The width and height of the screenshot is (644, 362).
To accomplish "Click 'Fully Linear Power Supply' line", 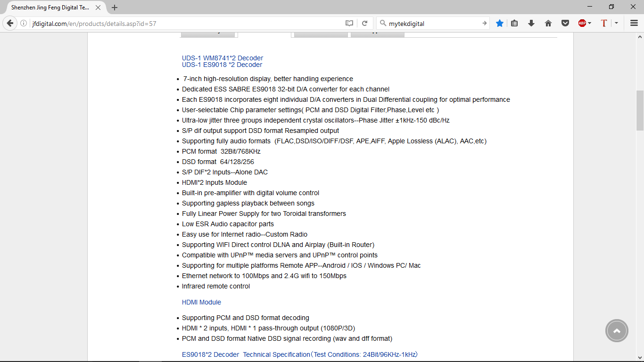I will (264, 214).
